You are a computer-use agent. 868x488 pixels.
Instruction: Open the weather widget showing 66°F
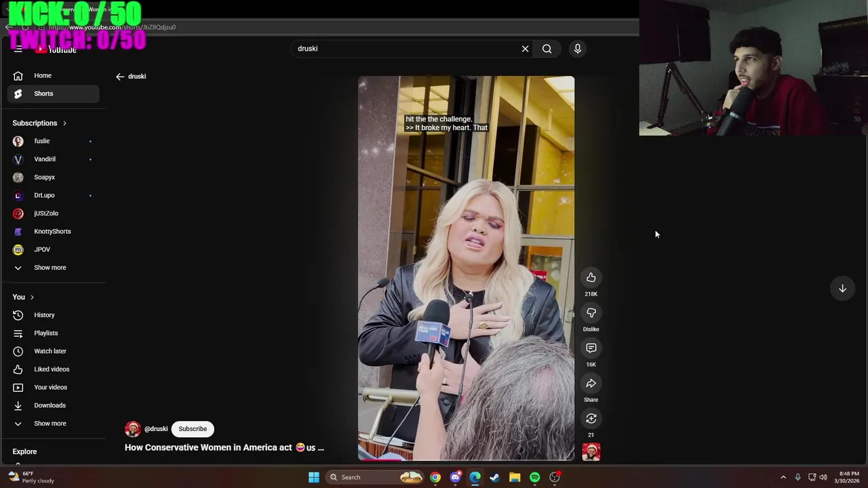click(31, 477)
